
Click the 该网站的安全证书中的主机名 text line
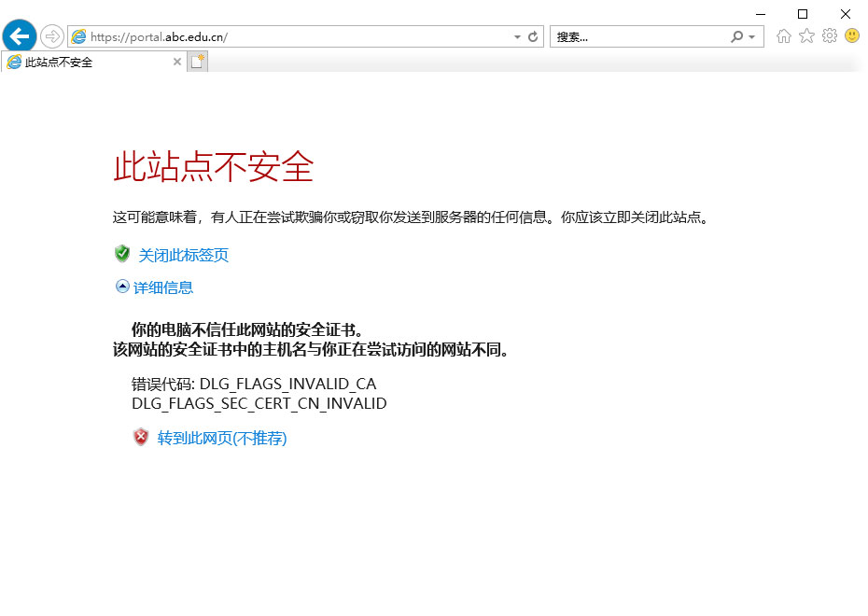311,350
